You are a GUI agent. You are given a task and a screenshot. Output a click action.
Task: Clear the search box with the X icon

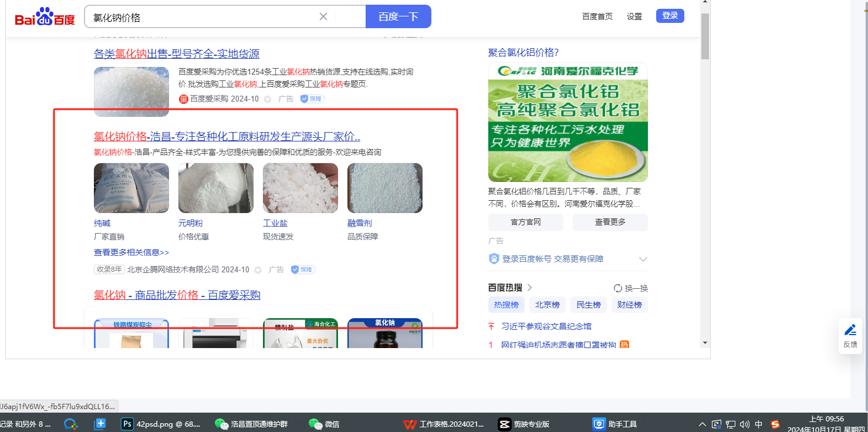(x=323, y=16)
